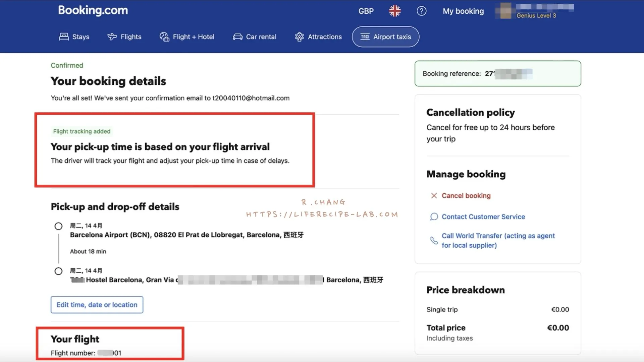The width and height of the screenshot is (644, 362).
Task: Click the Flights airplane icon
Action: (112, 37)
